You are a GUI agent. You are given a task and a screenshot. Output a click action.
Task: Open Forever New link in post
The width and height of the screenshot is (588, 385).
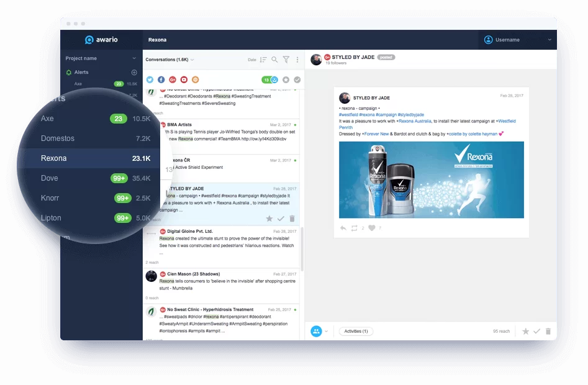(376, 134)
